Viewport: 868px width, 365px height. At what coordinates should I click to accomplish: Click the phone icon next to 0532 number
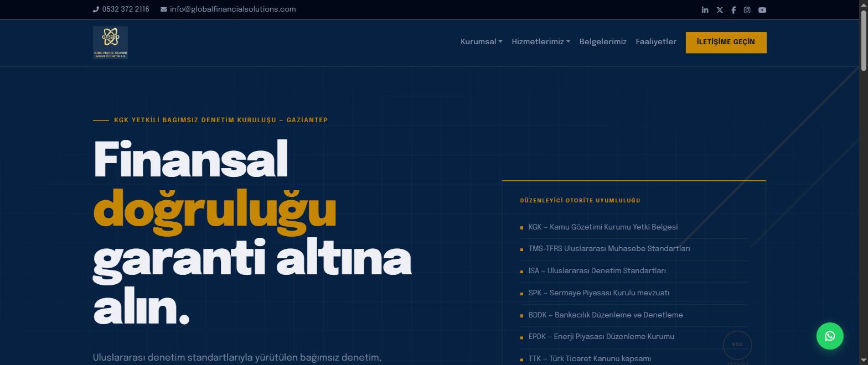click(96, 9)
